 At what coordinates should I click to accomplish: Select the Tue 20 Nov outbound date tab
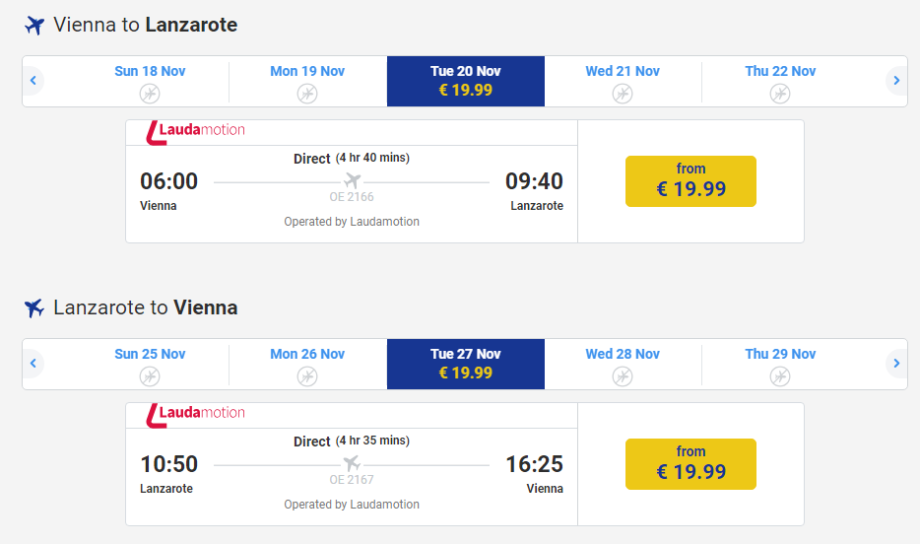pos(466,81)
